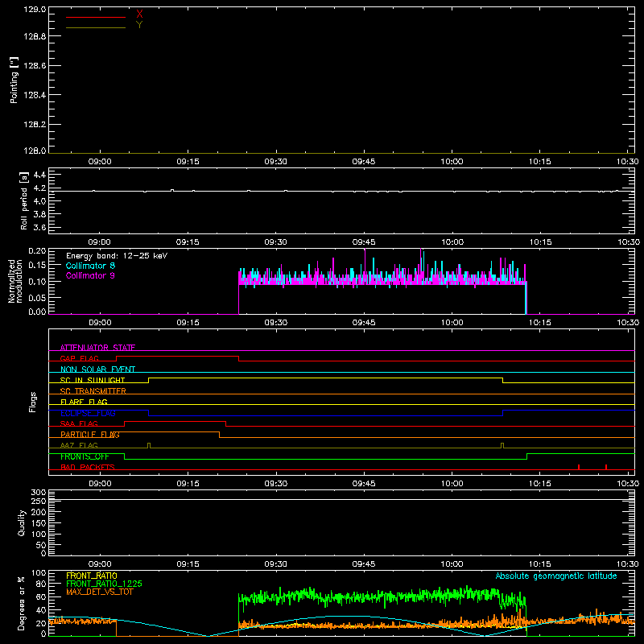Click the FRONT_RATIO_1225 legend label
Image resolution: width=644 pixels, height=644 pixels.
point(104,584)
